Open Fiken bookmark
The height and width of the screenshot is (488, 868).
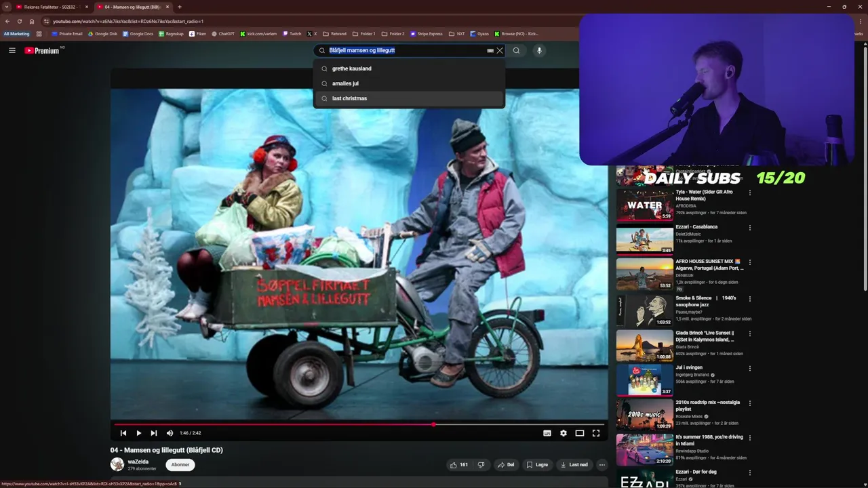pos(198,33)
